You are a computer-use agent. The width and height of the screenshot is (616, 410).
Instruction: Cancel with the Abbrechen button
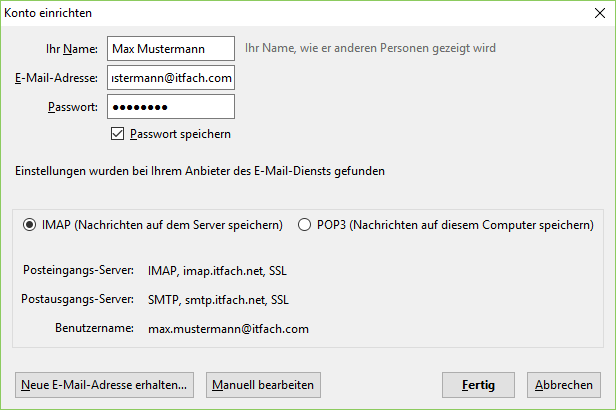tap(564, 384)
